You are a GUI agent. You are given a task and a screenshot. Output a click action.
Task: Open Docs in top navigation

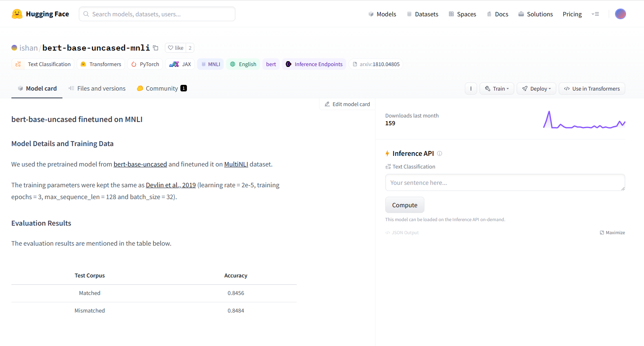tap(497, 14)
